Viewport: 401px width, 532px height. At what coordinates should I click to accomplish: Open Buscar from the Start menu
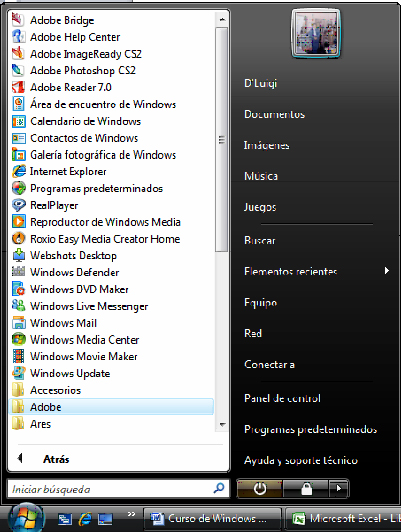pos(260,241)
